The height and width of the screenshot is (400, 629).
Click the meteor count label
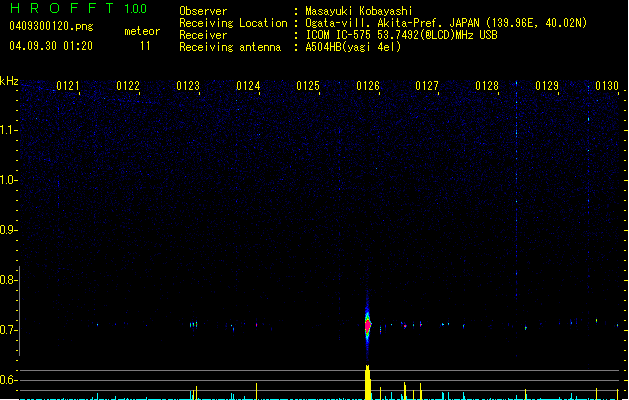[x=142, y=31]
